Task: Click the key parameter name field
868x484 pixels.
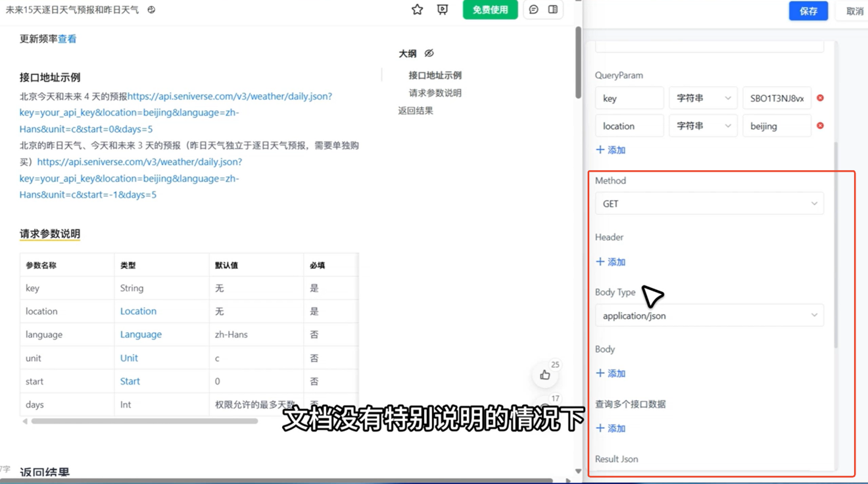Action: pos(629,98)
